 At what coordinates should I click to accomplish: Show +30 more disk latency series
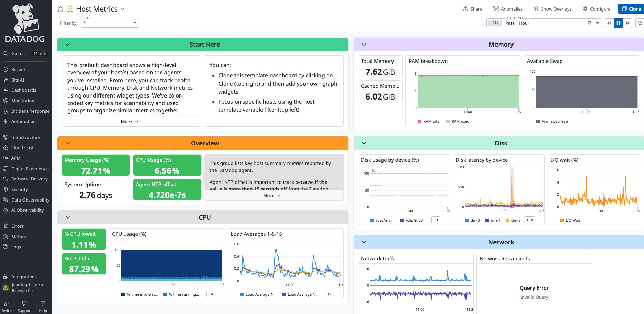coord(529,220)
